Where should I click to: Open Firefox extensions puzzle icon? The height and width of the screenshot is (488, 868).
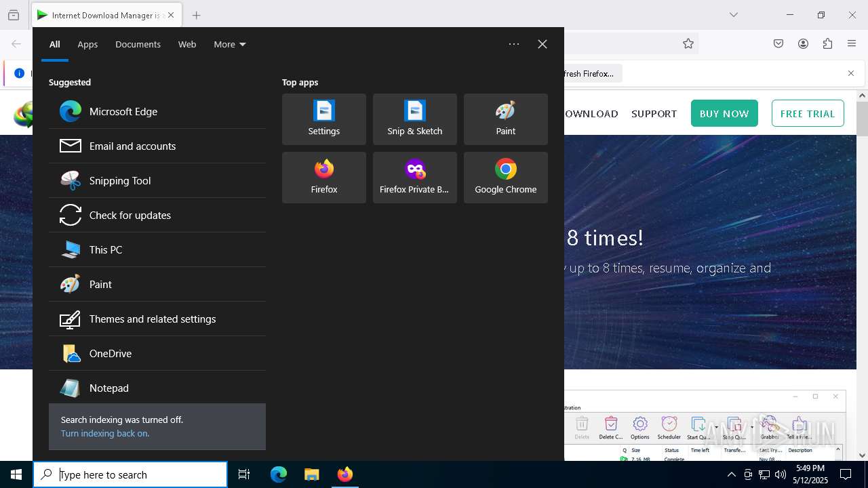(x=827, y=44)
